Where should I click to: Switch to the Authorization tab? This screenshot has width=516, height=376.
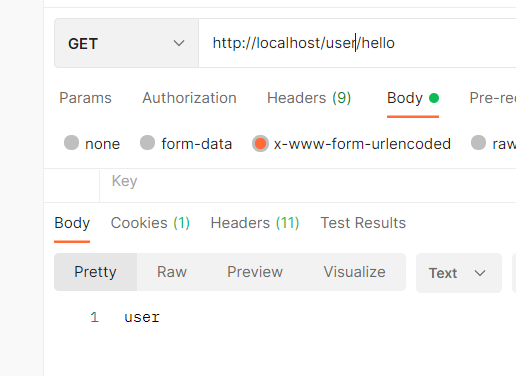[x=189, y=98]
